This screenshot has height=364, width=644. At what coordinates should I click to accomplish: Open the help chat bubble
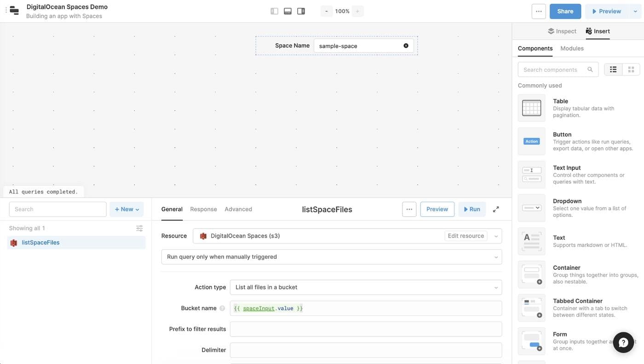(x=623, y=342)
